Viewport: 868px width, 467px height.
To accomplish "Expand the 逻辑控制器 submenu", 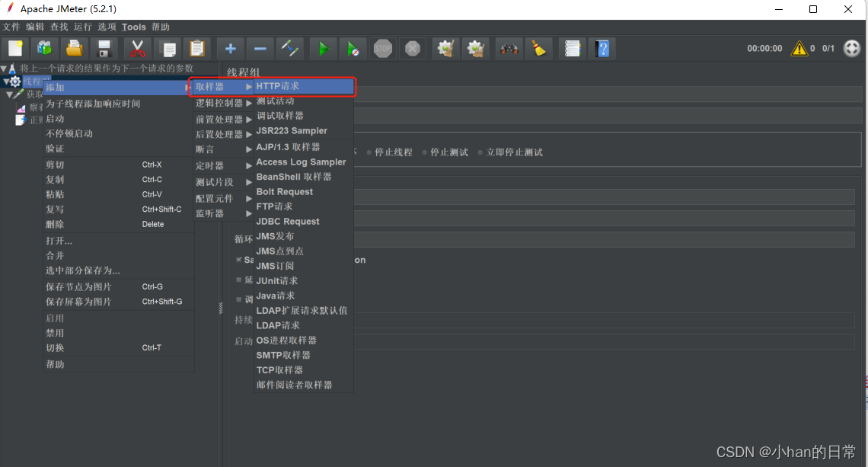I will pos(223,103).
